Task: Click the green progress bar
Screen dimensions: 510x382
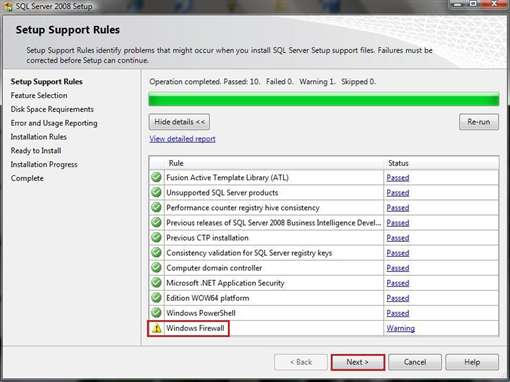Action: coord(324,100)
